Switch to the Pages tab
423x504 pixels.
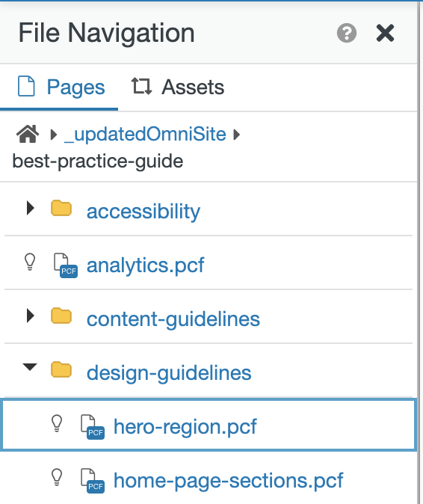click(61, 87)
